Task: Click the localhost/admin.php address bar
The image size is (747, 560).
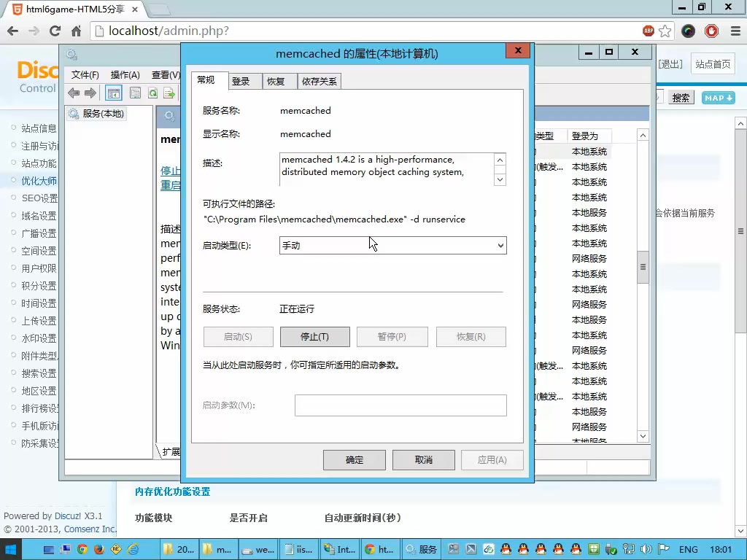Action: (x=367, y=31)
